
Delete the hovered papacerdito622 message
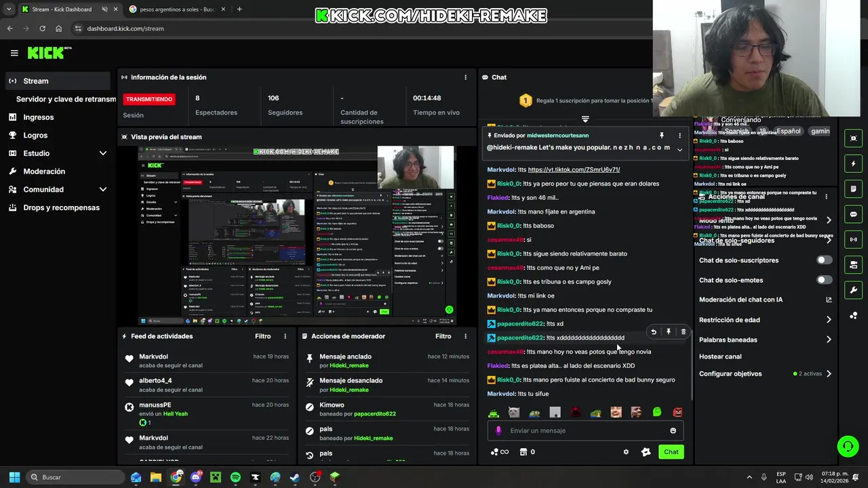point(684,332)
